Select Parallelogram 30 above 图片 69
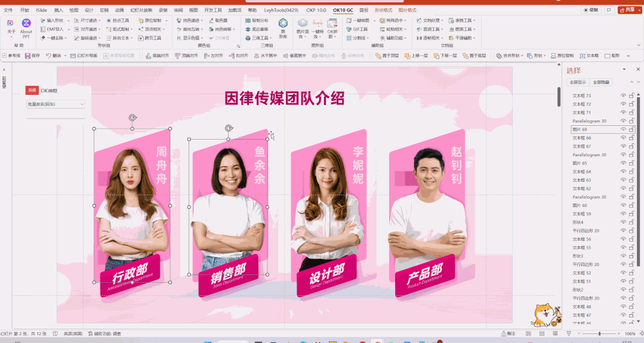This screenshot has width=644, height=343. pos(589,121)
